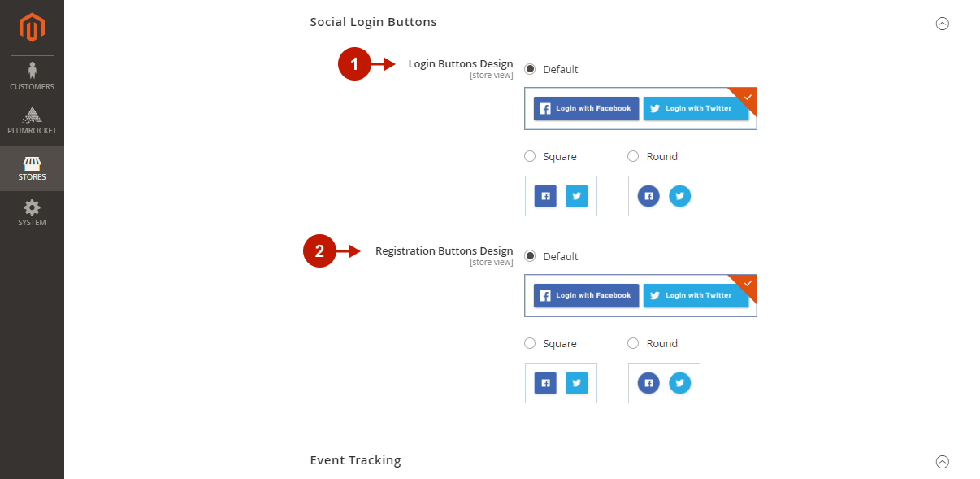Select Default radio for Registration Buttons Design
Screen dimensions: 980x479
(531, 256)
